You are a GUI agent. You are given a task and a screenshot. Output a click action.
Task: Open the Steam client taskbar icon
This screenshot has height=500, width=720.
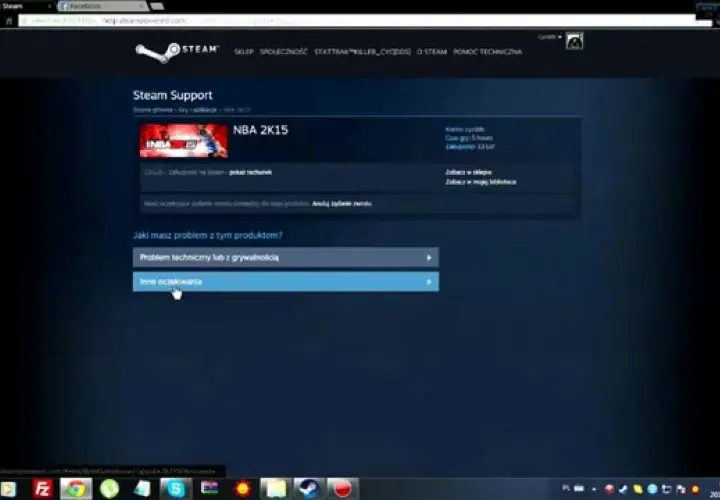(x=309, y=489)
